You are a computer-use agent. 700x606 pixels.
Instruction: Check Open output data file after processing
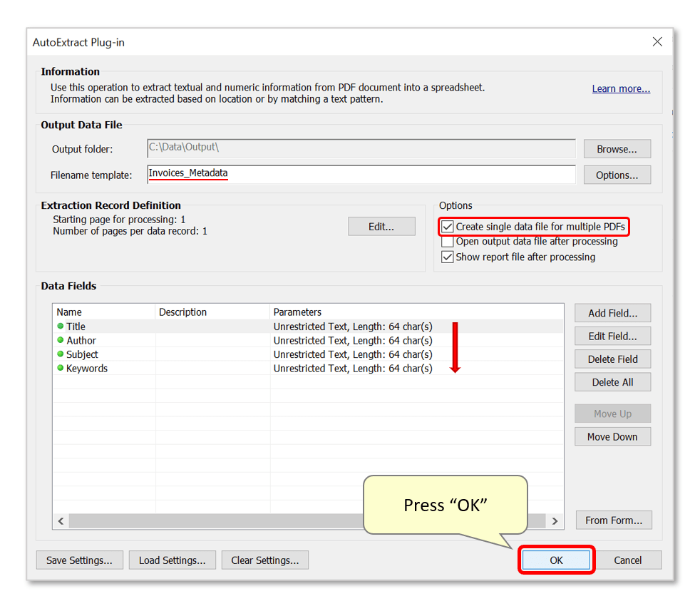pyautogui.click(x=447, y=242)
